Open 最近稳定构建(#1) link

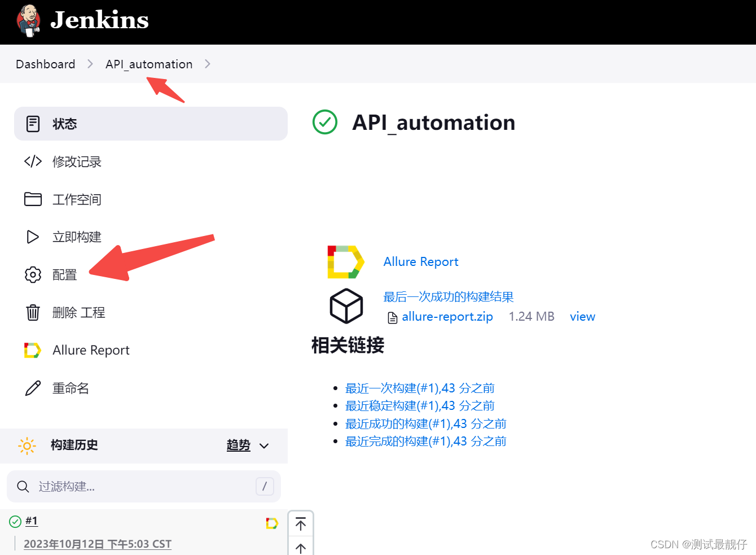click(x=420, y=405)
